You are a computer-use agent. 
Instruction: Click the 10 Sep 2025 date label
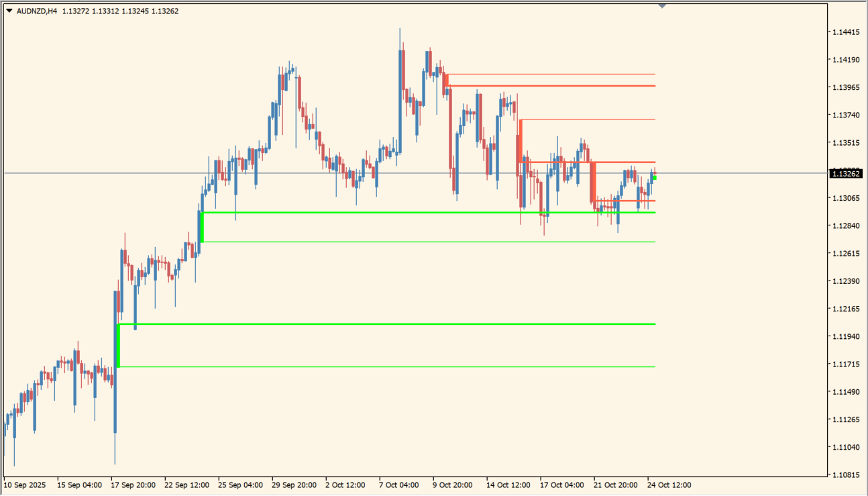coord(25,485)
